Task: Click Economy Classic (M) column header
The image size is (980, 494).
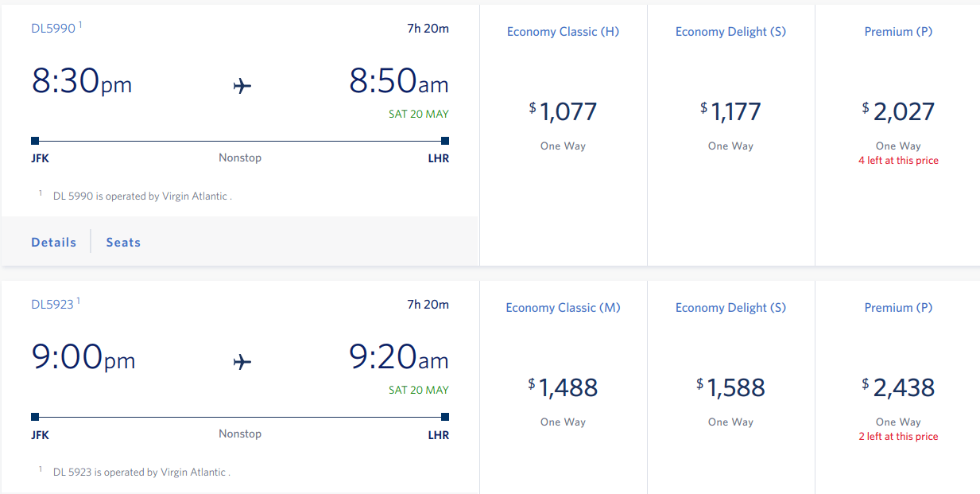Action: (x=563, y=308)
